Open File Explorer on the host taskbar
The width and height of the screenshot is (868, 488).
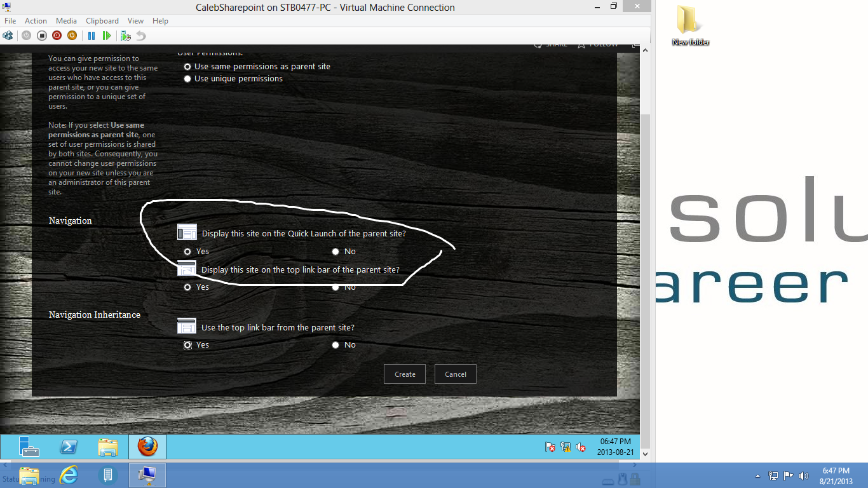tap(29, 475)
